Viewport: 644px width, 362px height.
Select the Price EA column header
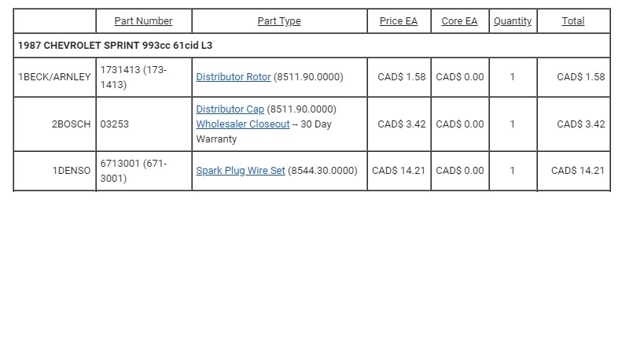pyautogui.click(x=399, y=21)
